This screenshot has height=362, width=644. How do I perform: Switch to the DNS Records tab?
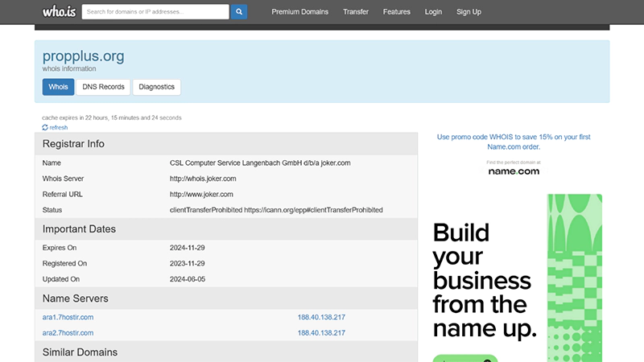[103, 87]
